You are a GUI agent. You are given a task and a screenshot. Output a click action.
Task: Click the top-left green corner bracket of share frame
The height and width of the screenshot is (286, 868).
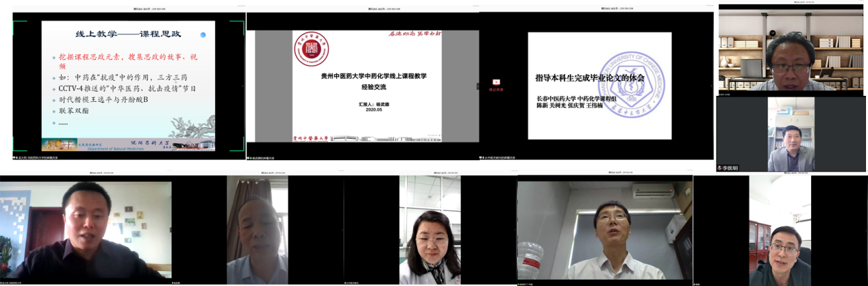tap(16, 25)
